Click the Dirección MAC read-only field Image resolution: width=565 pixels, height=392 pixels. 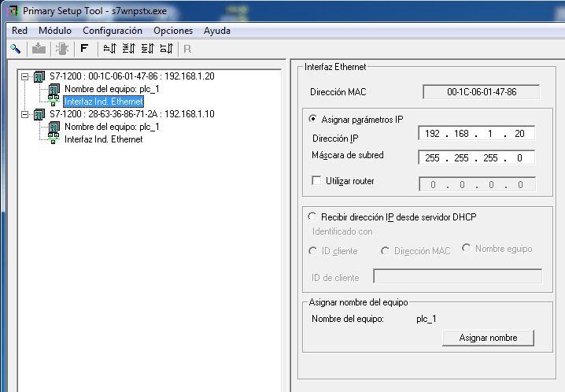point(482,92)
